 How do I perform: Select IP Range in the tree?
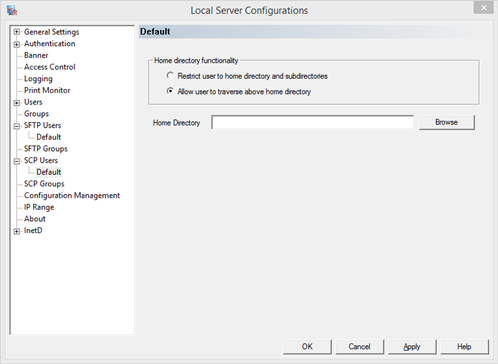click(39, 207)
